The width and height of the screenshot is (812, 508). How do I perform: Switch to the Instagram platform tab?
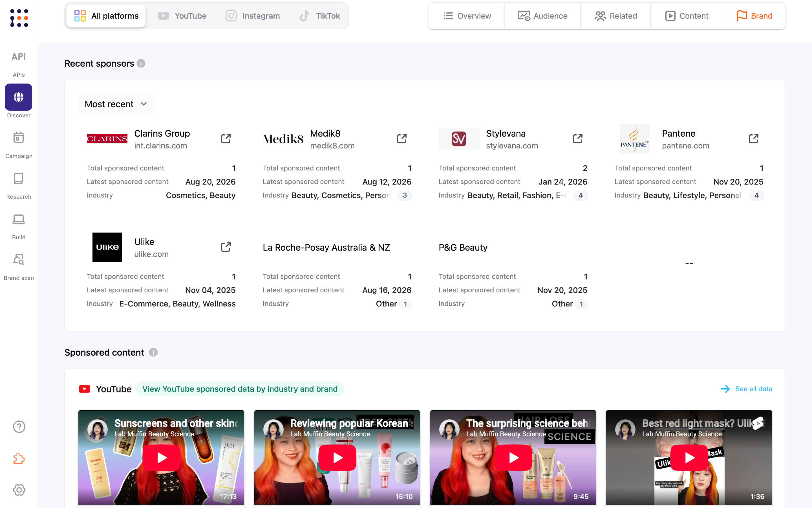(253, 16)
